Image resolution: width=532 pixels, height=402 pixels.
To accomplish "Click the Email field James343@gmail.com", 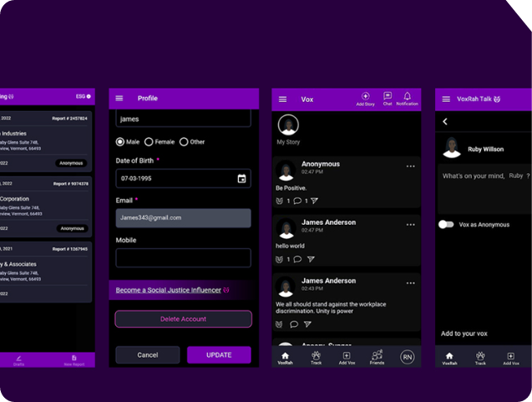I will (183, 218).
